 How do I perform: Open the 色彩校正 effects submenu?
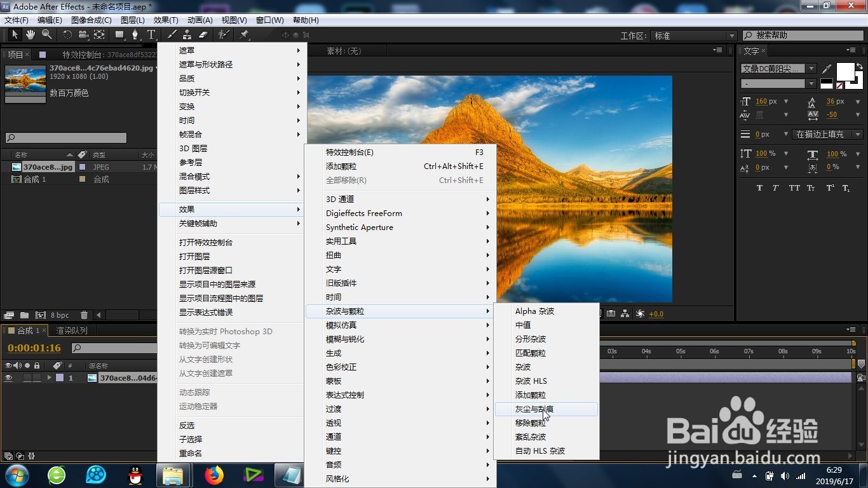pyautogui.click(x=399, y=367)
